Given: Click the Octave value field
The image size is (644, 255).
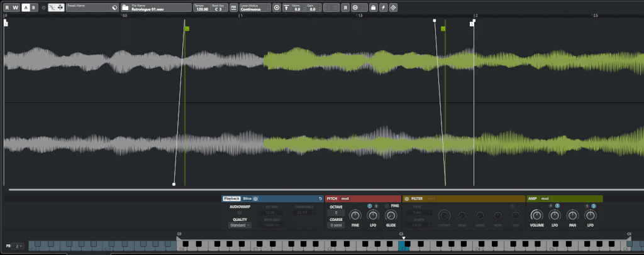Looking at the screenshot, I should click(x=336, y=212).
